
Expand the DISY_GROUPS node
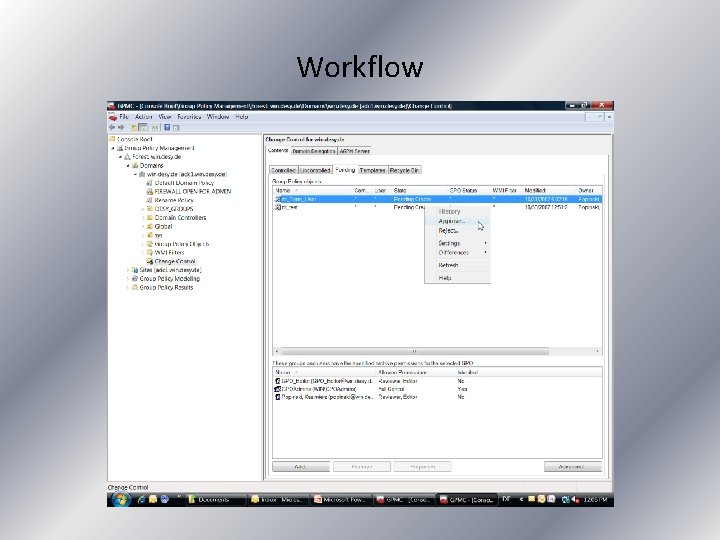pyautogui.click(x=143, y=209)
